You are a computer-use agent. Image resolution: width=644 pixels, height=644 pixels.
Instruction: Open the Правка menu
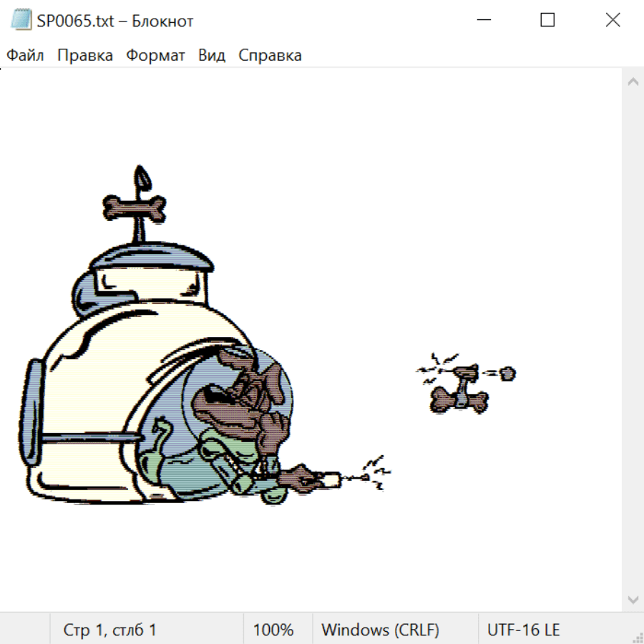[x=85, y=56]
